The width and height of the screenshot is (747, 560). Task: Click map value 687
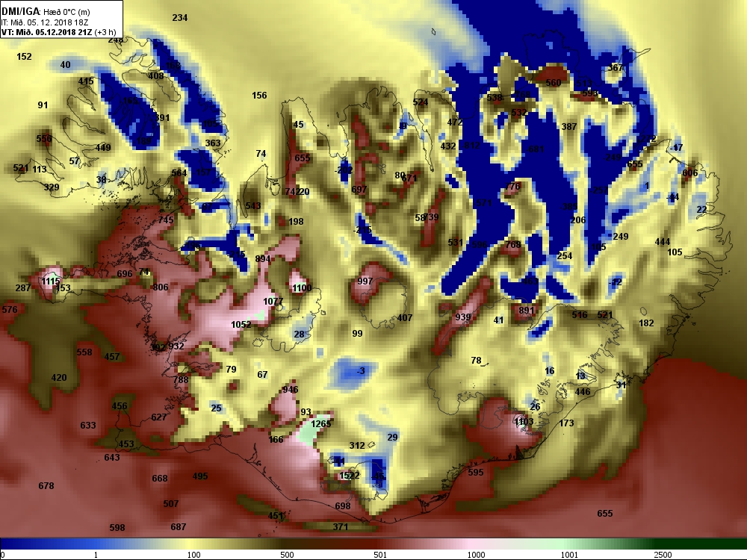[x=179, y=526]
